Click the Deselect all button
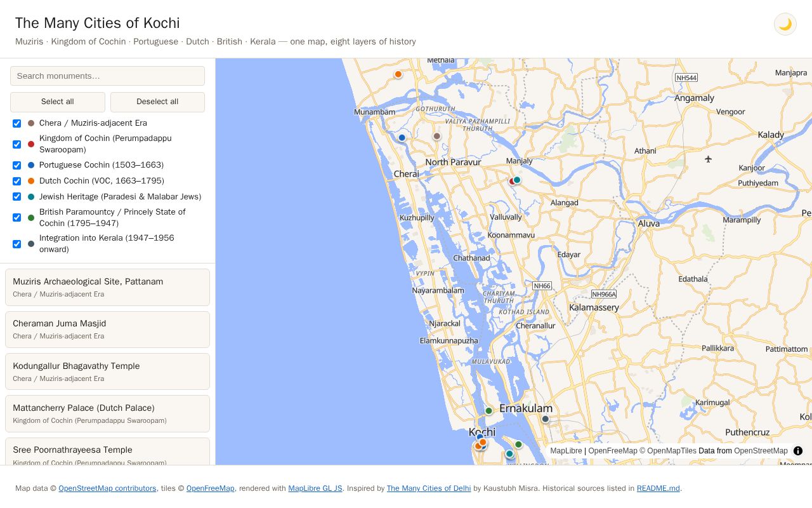This screenshot has height=508, width=812. [x=157, y=102]
